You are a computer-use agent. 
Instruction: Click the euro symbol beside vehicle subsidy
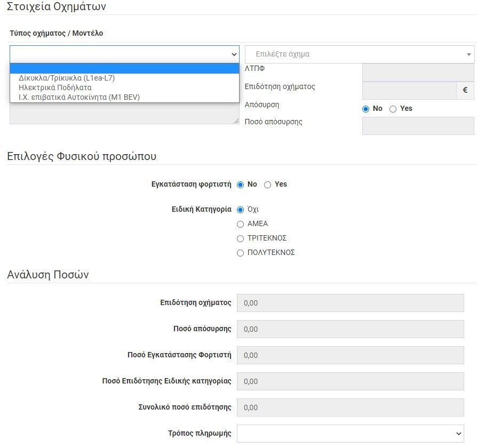(x=465, y=91)
